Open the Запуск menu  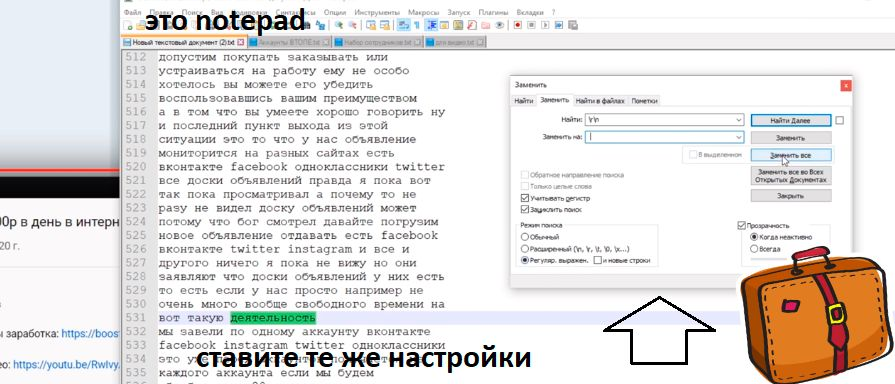coord(458,12)
